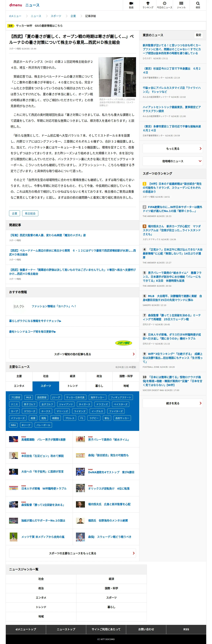The image size is (212, 644).
Task: Open the 高橋藍躍動 news thumbnail
Action: (x=14, y=439)
